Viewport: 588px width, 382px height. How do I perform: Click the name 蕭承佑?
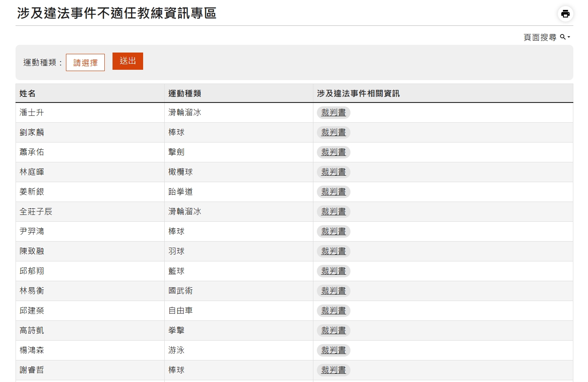point(32,152)
